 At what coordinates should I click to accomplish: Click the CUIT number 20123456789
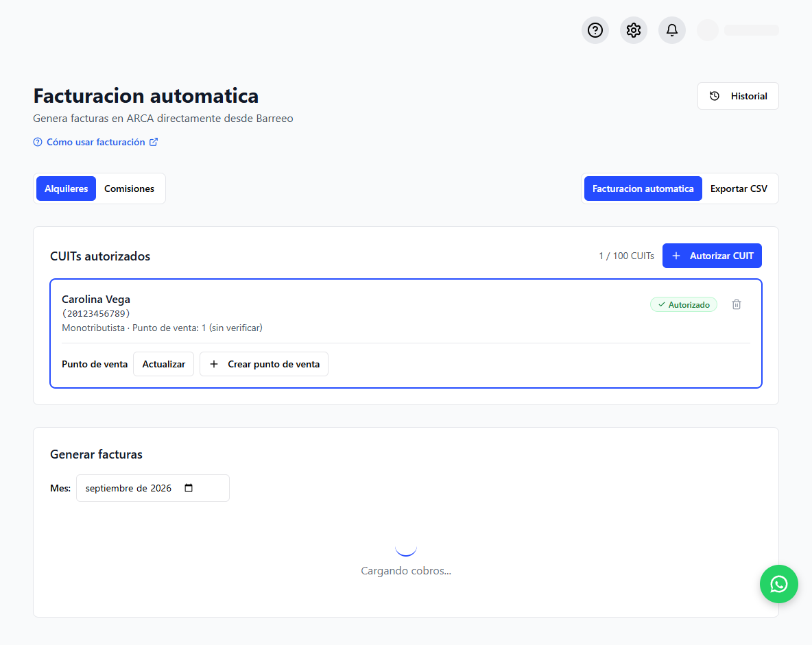click(96, 314)
